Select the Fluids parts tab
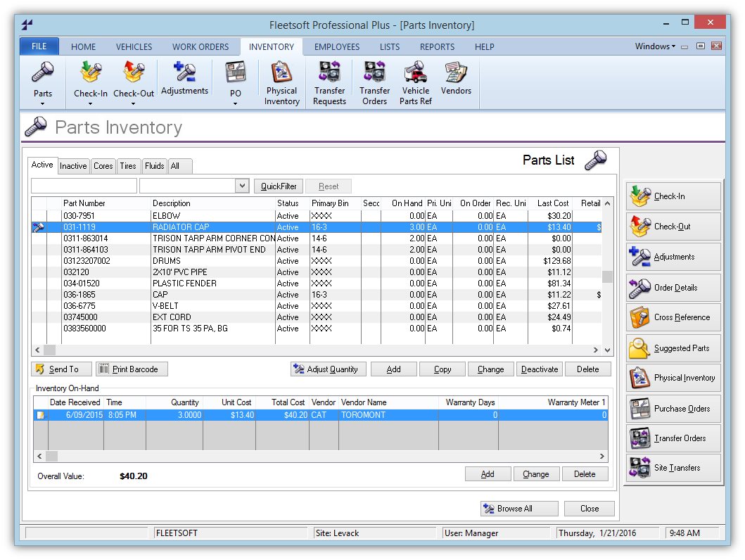This screenshot has height=560, width=745. [154, 166]
